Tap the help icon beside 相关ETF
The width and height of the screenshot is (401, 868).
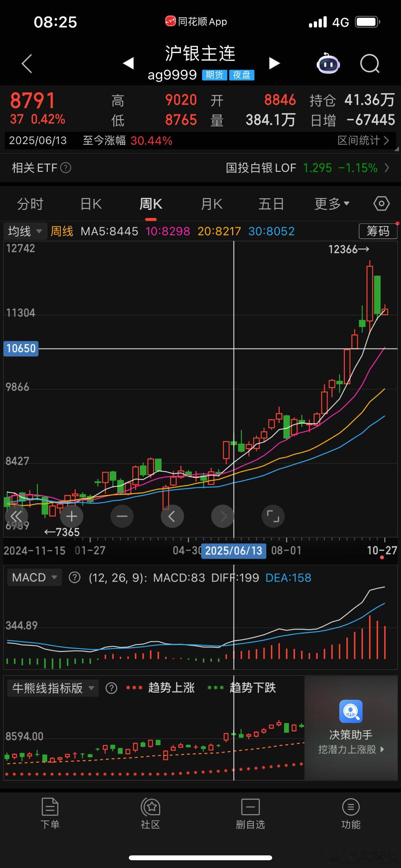pos(66,168)
